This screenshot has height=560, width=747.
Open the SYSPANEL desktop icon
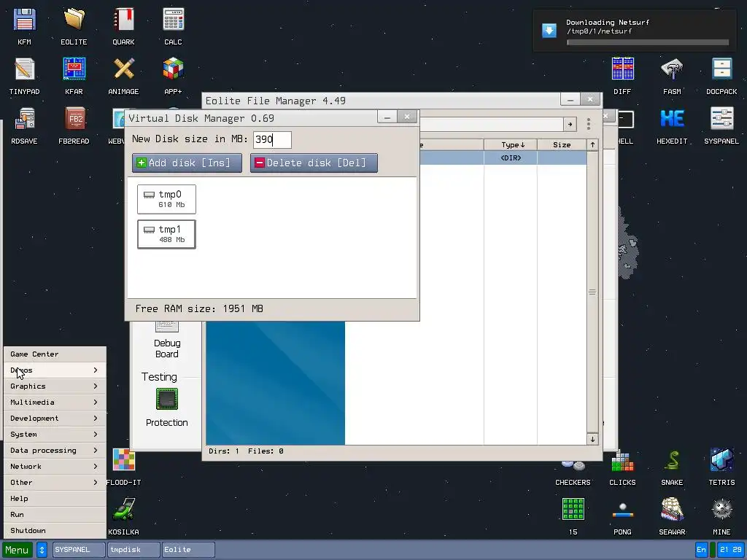click(x=721, y=119)
